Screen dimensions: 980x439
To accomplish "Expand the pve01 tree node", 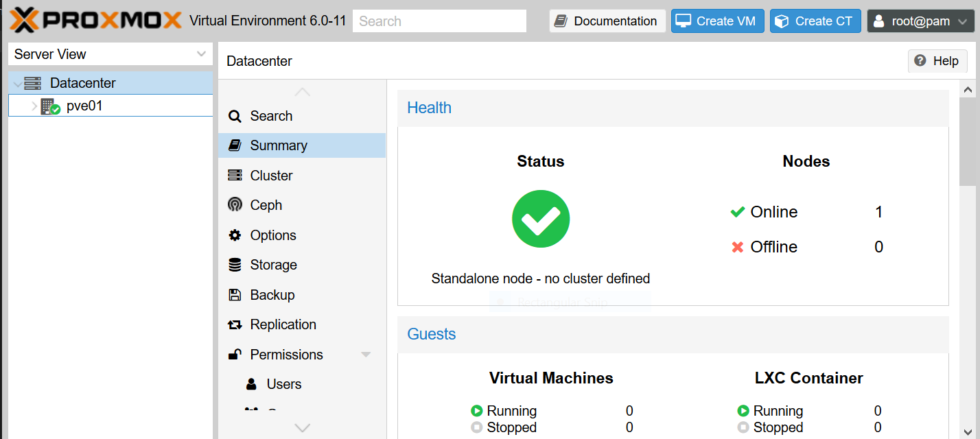I will (34, 106).
